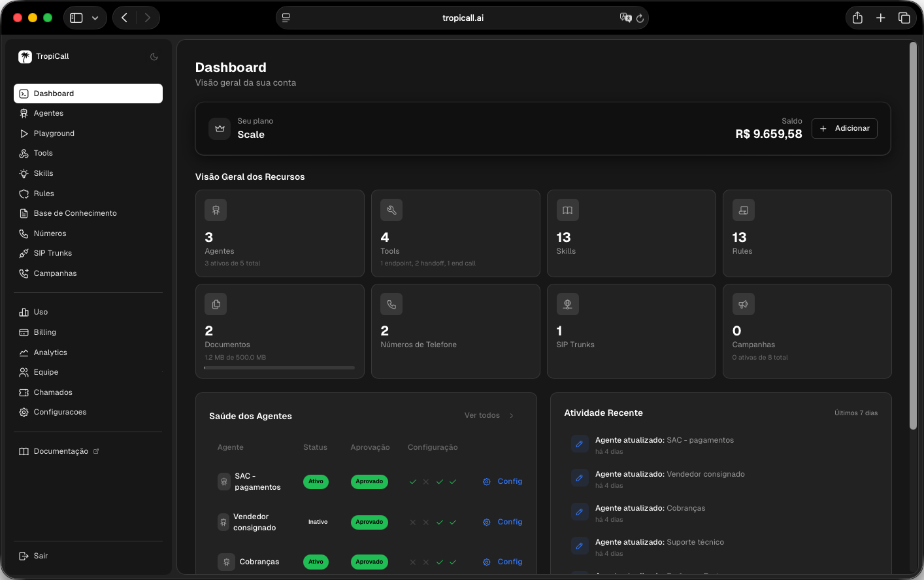924x580 pixels.
Task: Click the Ativo status badge for SAC - pagamentos
Action: (x=316, y=481)
